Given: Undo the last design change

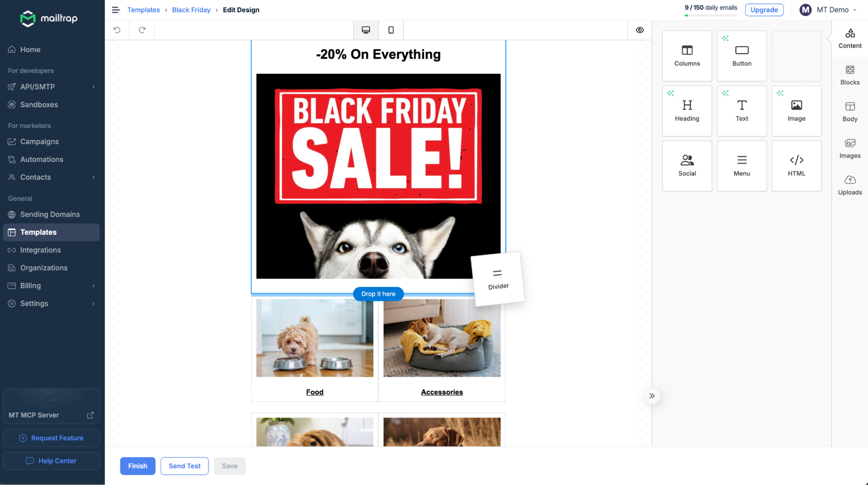Looking at the screenshot, I should coord(117,30).
